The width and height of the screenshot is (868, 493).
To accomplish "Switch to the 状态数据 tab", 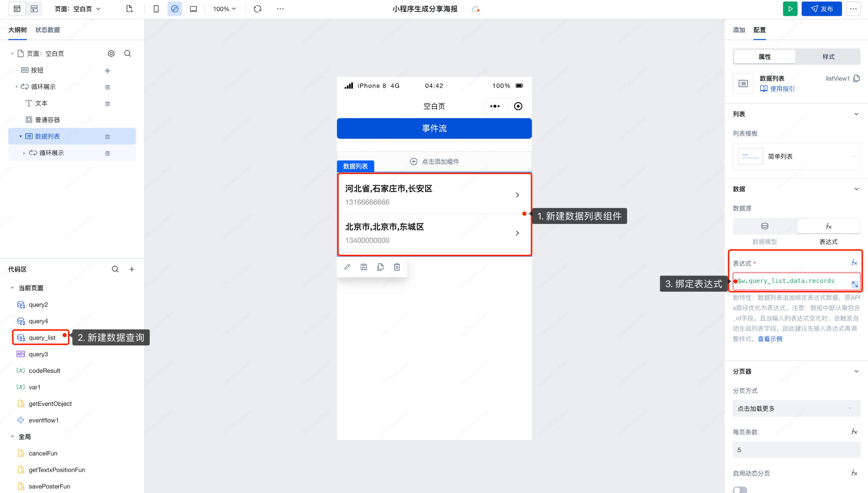I will click(47, 30).
